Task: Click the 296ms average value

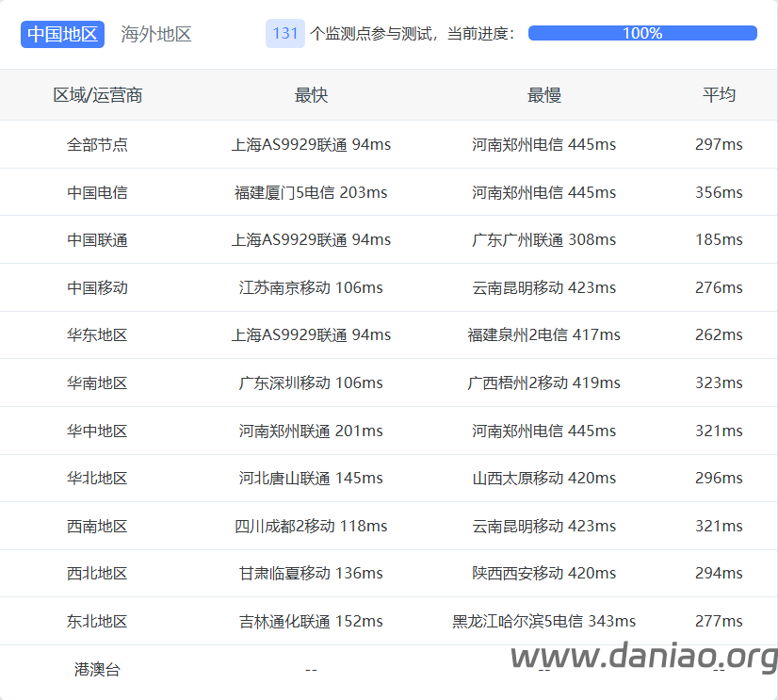Action: pyautogui.click(x=719, y=478)
